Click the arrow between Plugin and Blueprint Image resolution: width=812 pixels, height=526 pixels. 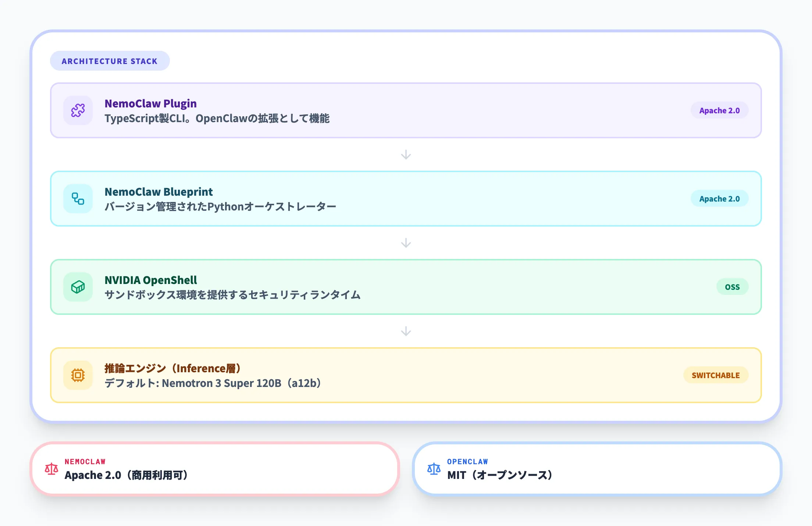[x=406, y=154]
